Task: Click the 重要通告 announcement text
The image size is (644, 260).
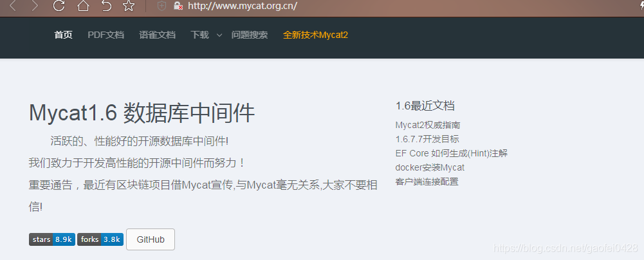Action: [203, 196]
